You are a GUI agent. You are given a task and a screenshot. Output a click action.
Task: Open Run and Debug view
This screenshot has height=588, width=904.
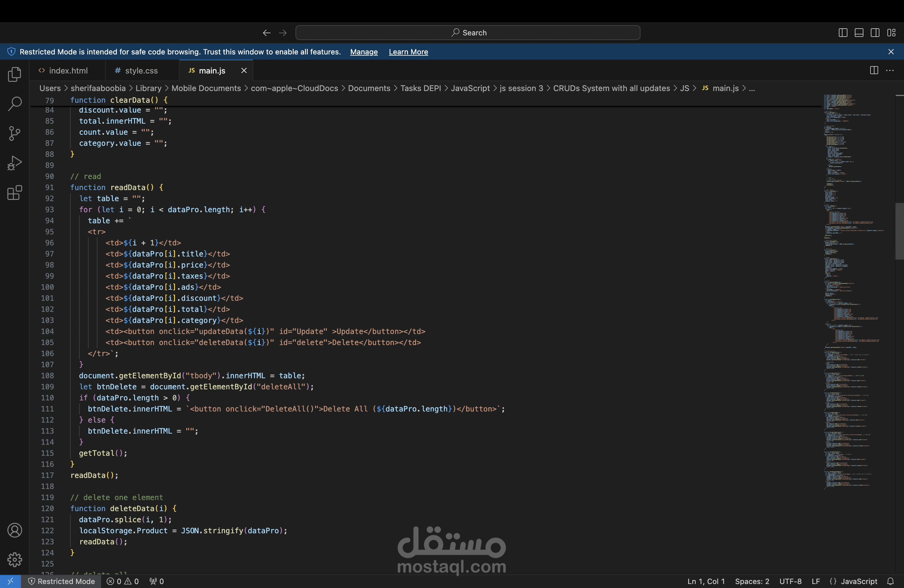(14, 163)
